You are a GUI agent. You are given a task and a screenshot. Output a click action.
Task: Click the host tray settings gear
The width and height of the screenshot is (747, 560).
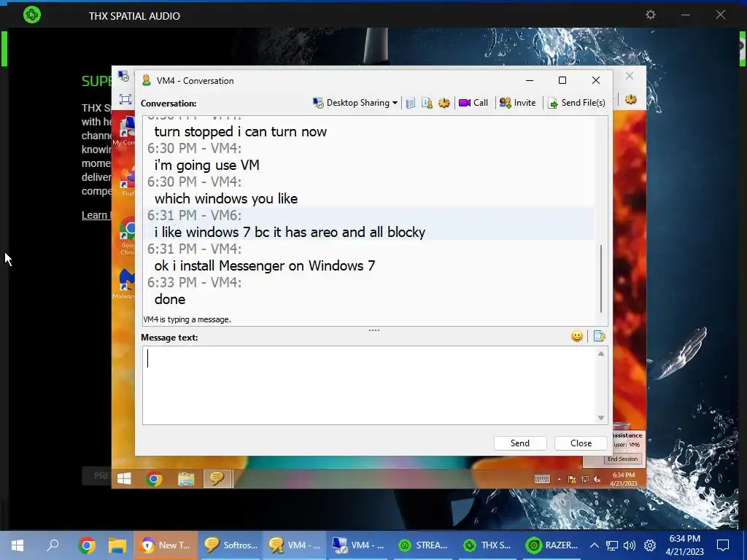[x=649, y=545]
